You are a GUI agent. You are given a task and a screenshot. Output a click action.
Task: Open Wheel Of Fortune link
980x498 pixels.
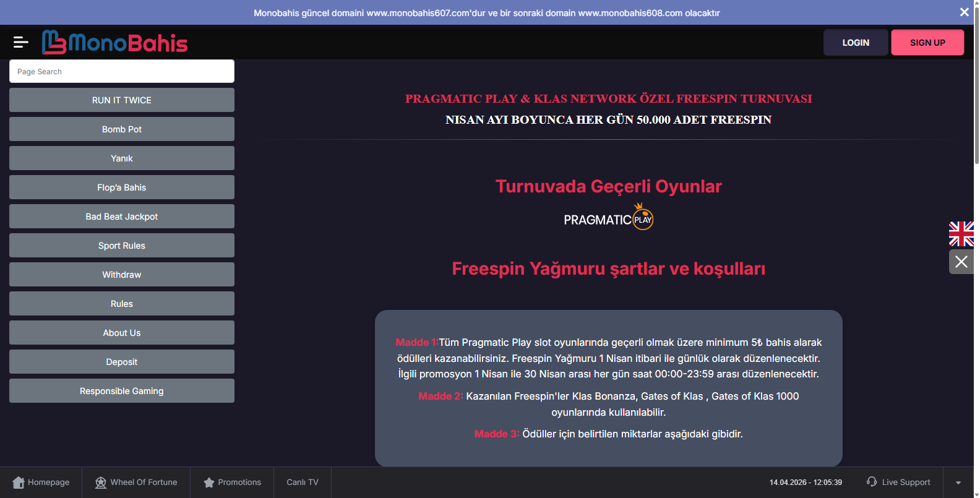[136, 483]
